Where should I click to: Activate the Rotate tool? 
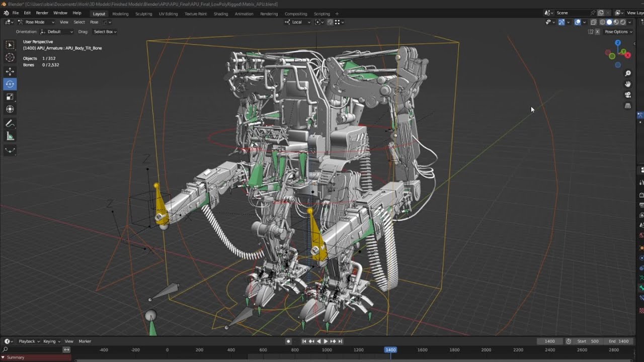10,84
